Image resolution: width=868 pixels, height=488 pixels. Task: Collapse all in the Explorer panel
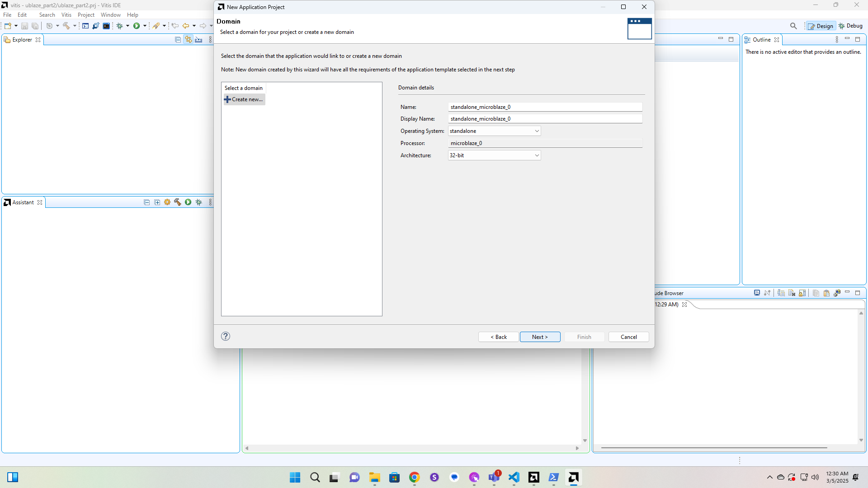coord(178,40)
